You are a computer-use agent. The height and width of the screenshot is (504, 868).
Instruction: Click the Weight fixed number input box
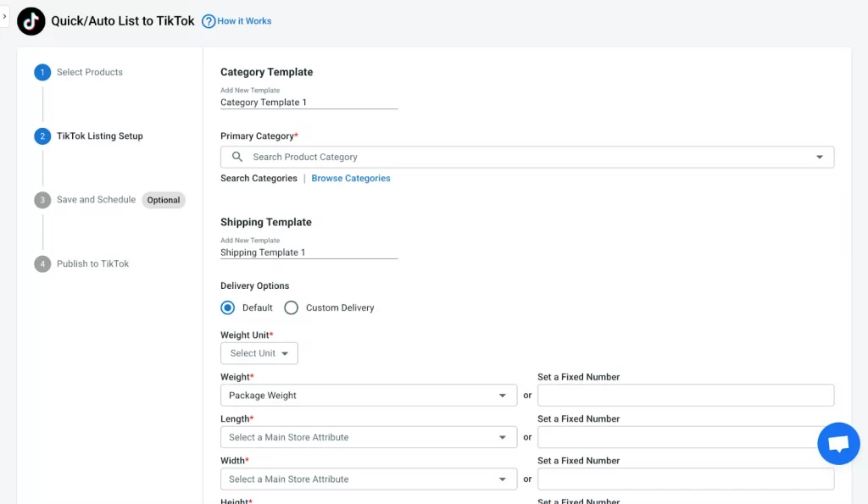(686, 396)
